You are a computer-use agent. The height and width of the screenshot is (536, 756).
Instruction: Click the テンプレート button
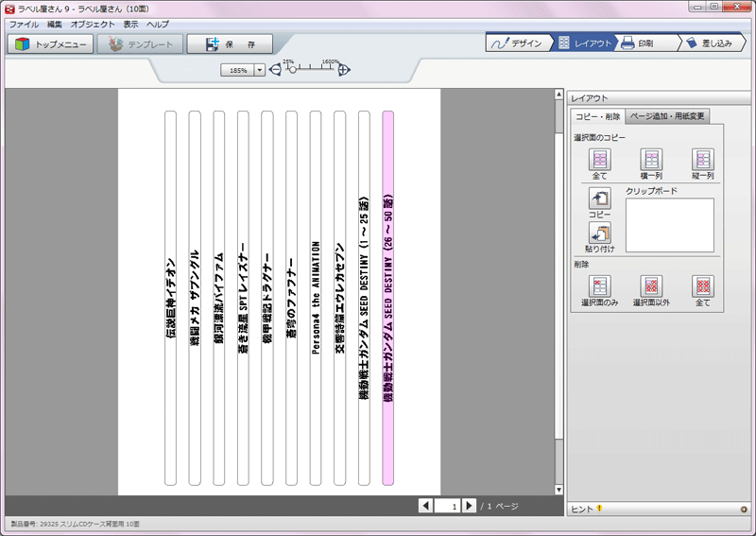140,43
